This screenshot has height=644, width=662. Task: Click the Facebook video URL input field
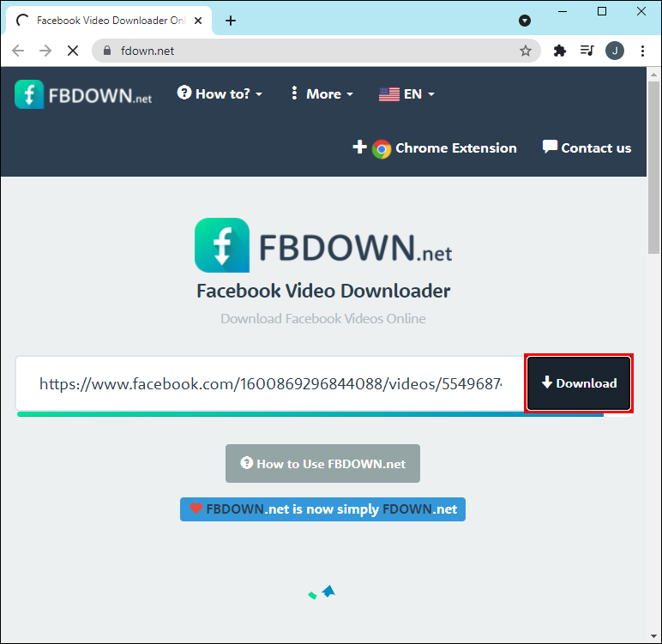pos(270,383)
